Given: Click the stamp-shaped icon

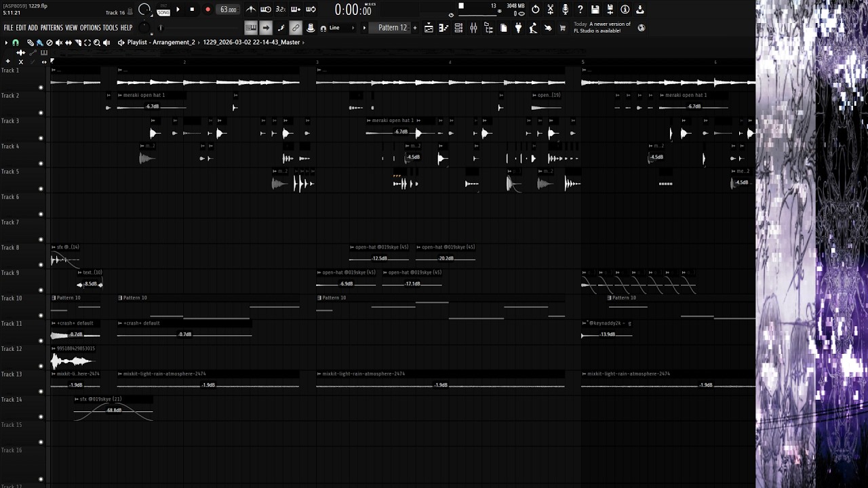Looking at the screenshot, I should coord(311,28).
